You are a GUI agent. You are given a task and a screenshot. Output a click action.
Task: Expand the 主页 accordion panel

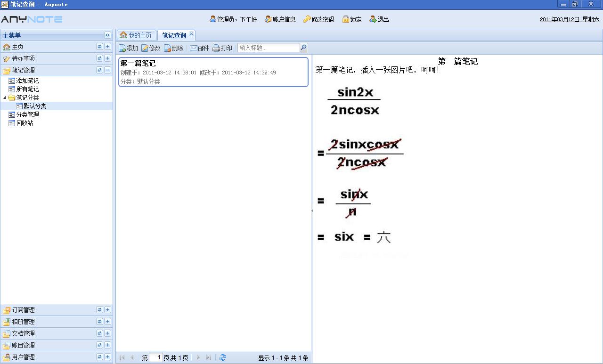coord(107,47)
